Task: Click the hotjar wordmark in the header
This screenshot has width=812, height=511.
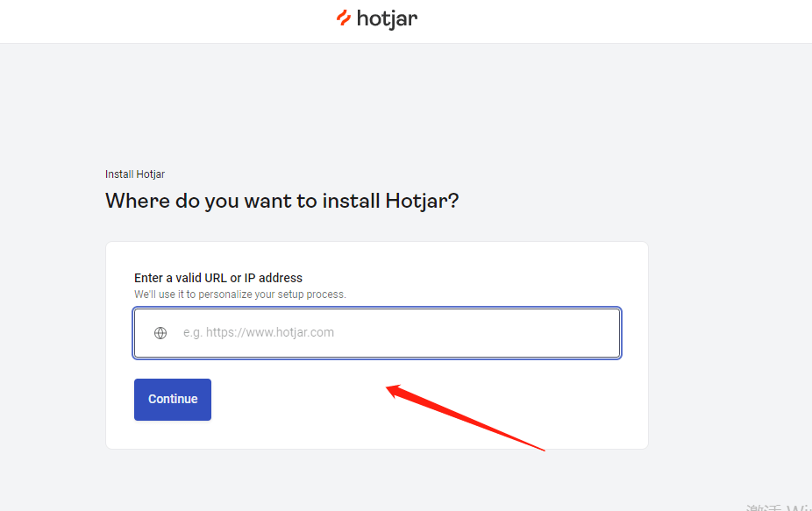Action: (x=387, y=19)
